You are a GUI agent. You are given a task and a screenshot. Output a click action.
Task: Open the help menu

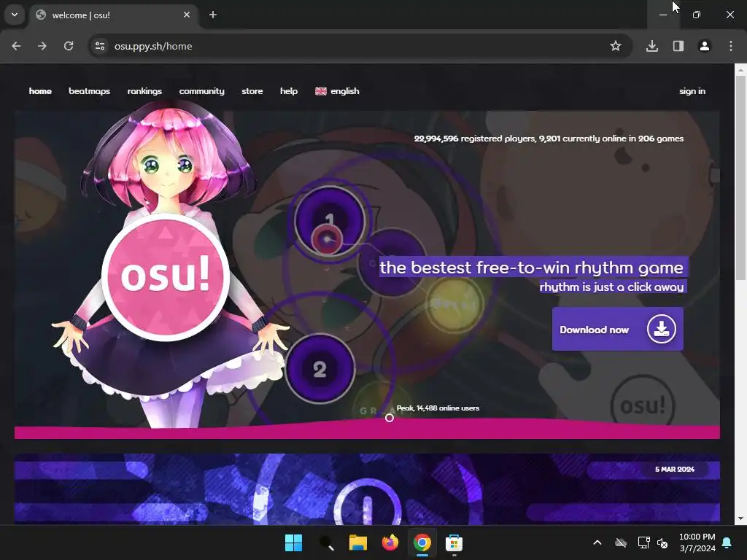[289, 91]
